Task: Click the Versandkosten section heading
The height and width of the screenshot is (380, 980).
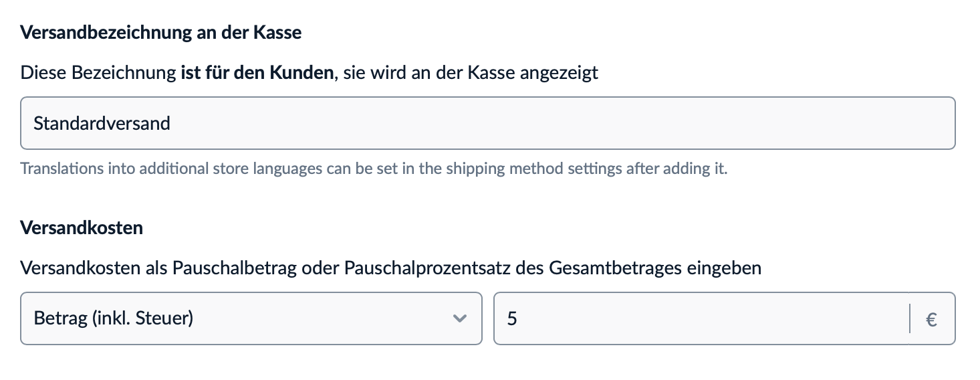Action: 82,227
